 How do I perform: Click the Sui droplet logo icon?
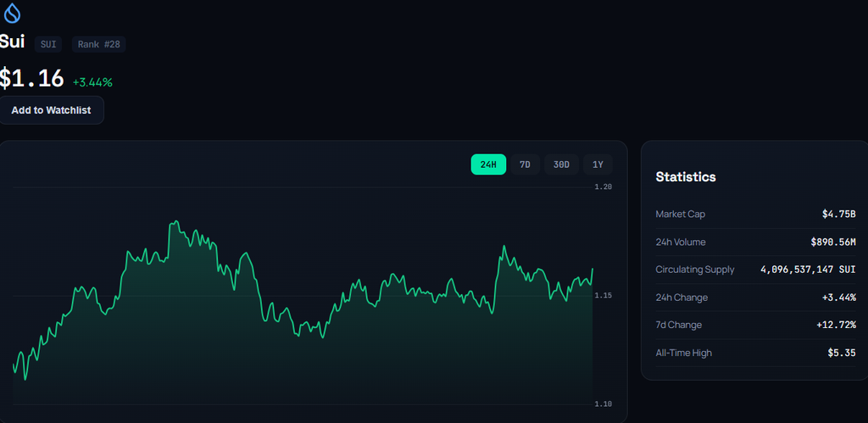pyautogui.click(x=12, y=14)
